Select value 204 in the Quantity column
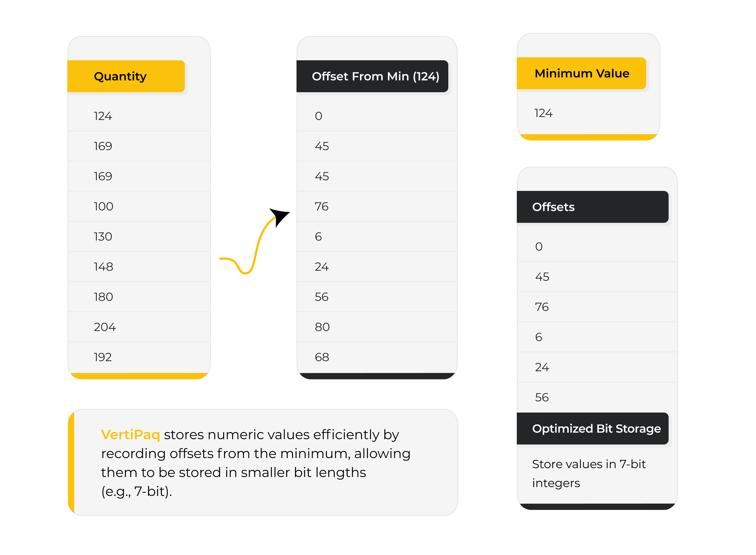The height and width of the screenshot is (555, 756). pyautogui.click(x=105, y=327)
